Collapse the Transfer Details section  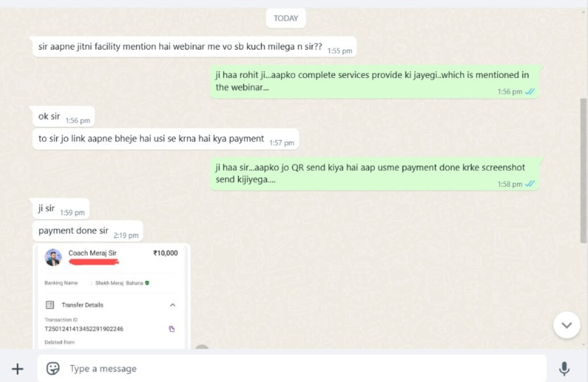tap(172, 305)
